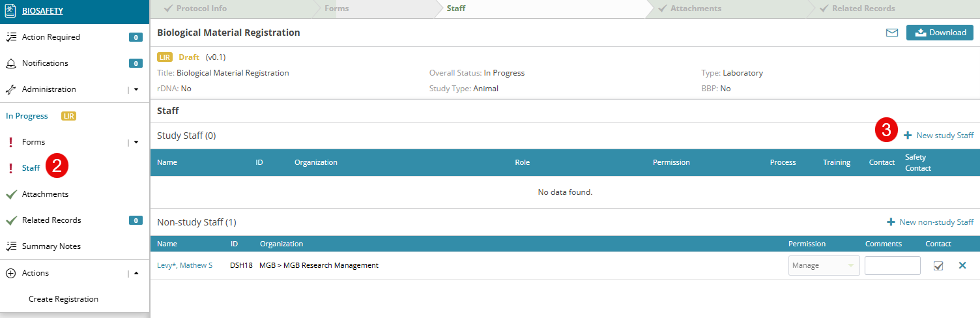The width and height of the screenshot is (980, 318).
Task: Open Levy*, Mathew S name link
Action: tap(185, 265)
